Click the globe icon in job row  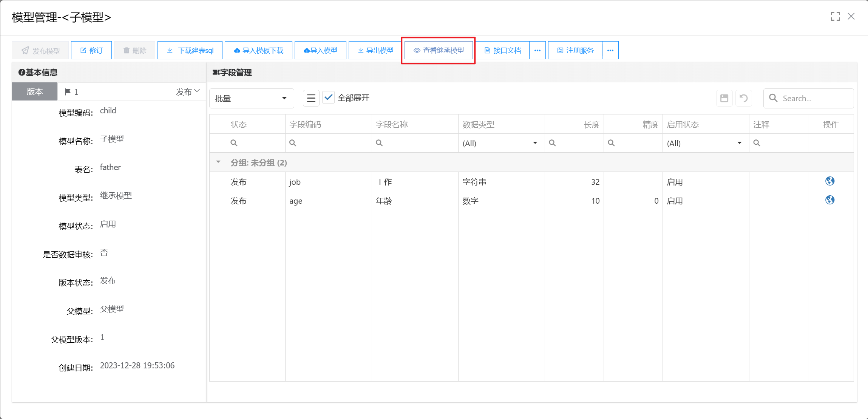830,181
